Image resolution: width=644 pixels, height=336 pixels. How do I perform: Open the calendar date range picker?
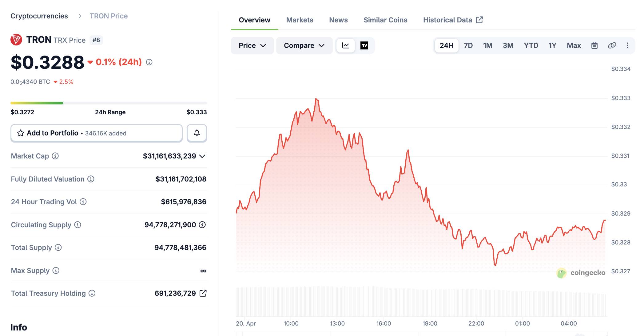pyautogui.click(x=594, y=45)
